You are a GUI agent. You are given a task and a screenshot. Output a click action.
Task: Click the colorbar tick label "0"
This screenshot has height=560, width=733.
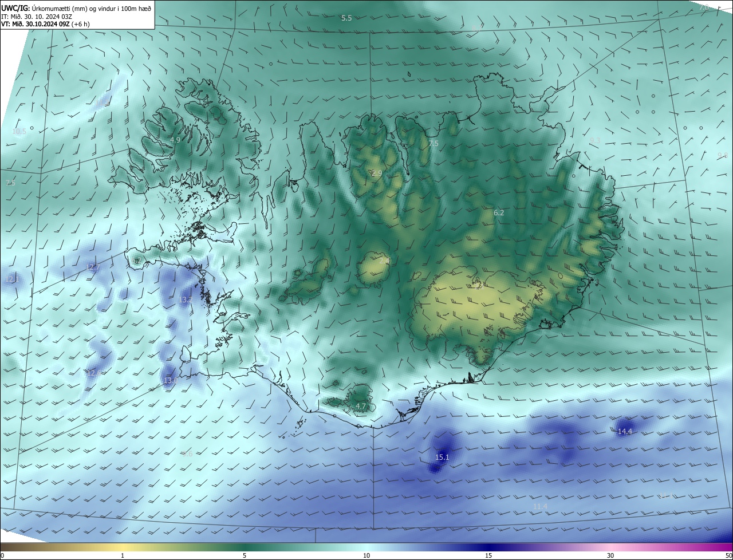[2, 555]
